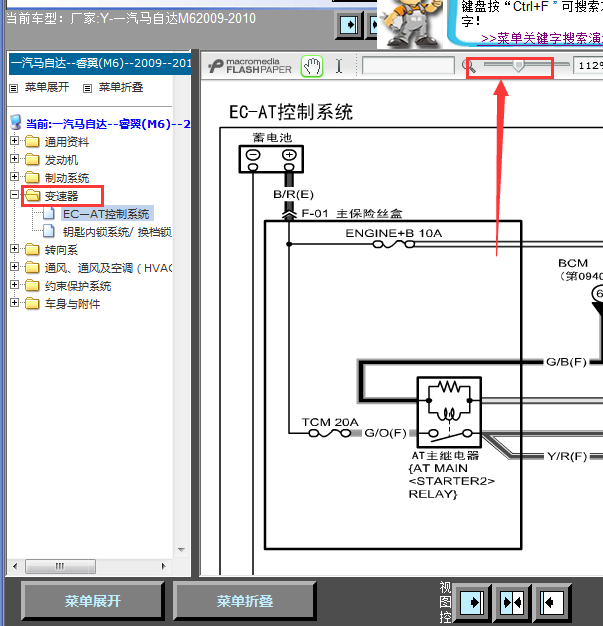This screenshot has width=603, height=626.
Task: Click the computer icon beside 当前 entry
Action: pyautogui.click(x=16, y=123)
